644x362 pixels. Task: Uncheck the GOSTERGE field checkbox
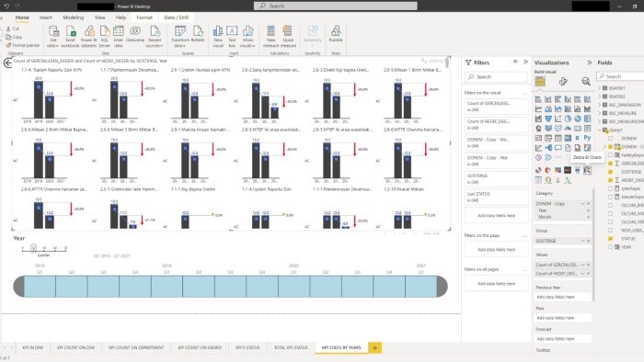[610, 172]
